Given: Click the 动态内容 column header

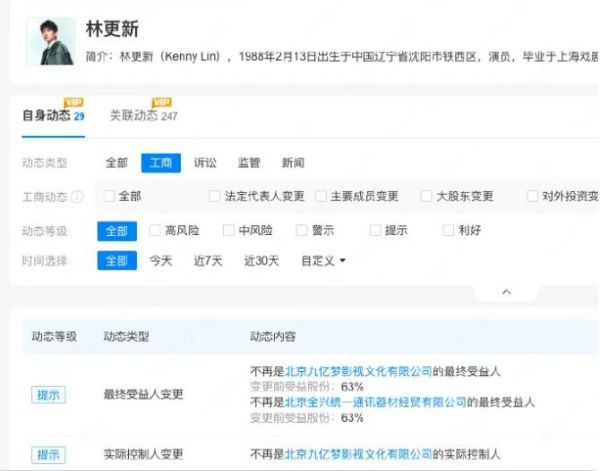Looking at the screenshot, I should tap(273, 337).
